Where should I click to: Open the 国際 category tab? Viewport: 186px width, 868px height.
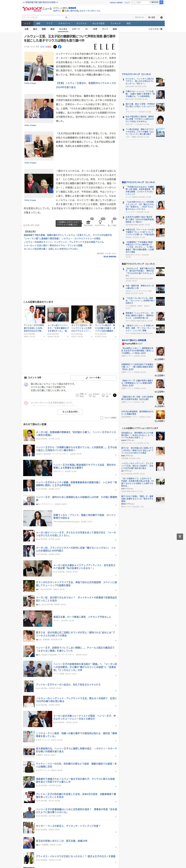pos(44,29)
